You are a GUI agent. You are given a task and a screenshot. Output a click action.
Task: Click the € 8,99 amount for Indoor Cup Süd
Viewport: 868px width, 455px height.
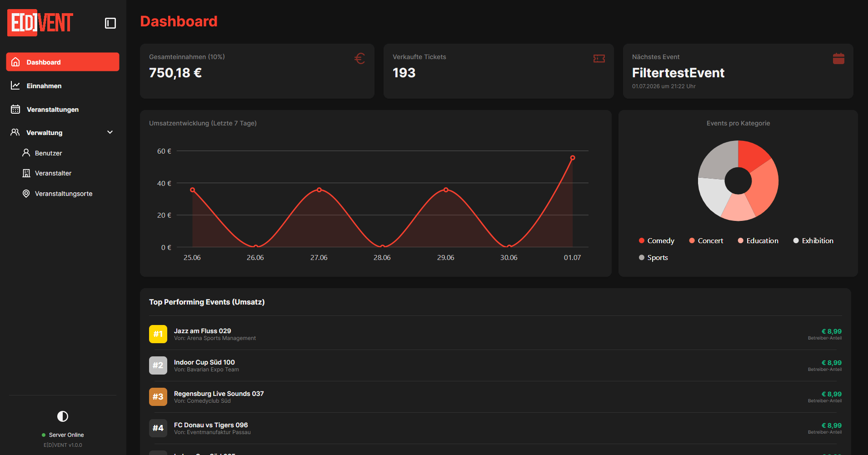(832, 363)
